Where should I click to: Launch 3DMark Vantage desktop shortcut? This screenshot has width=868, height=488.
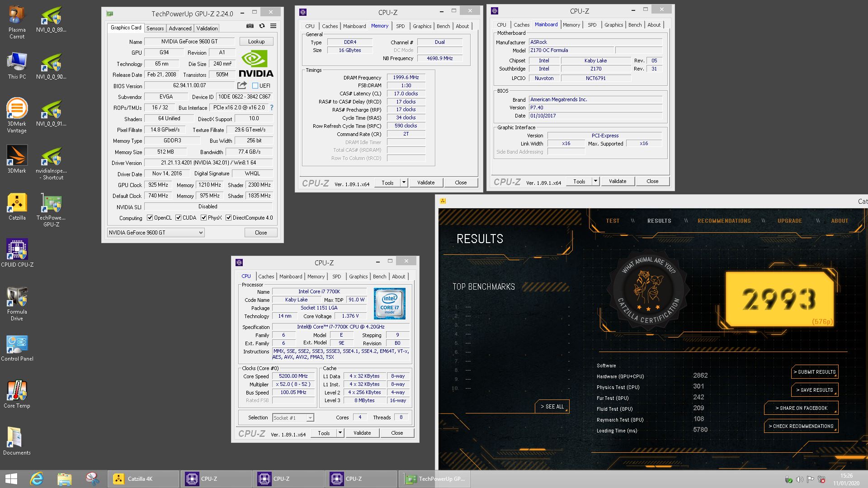(x=17, y=115)
